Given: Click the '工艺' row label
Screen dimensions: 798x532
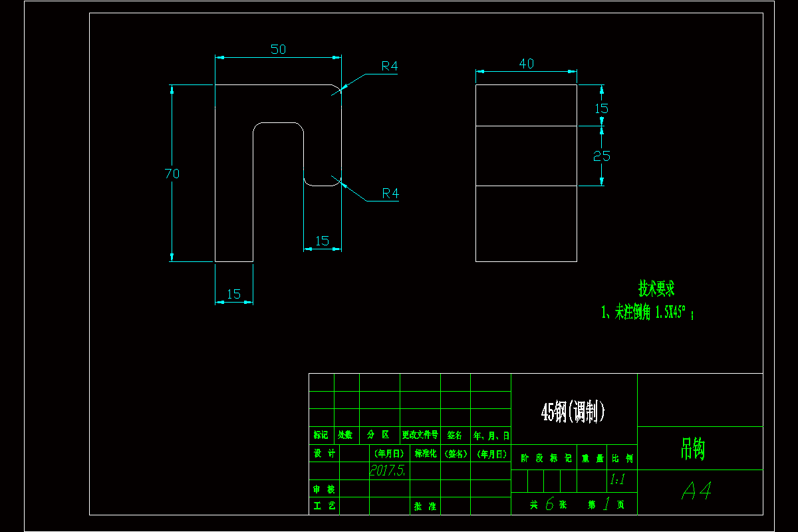Looking at the screenshot, I should [325, 505].
